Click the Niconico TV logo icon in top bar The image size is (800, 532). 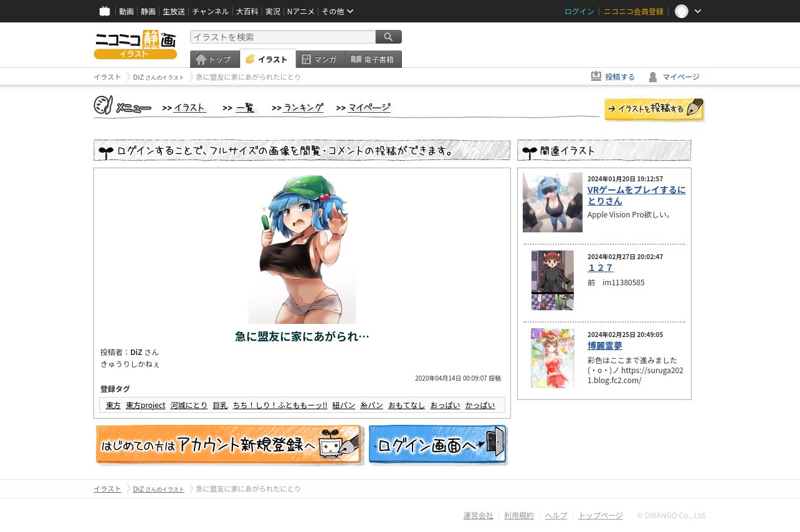click(x=105, y=11)
